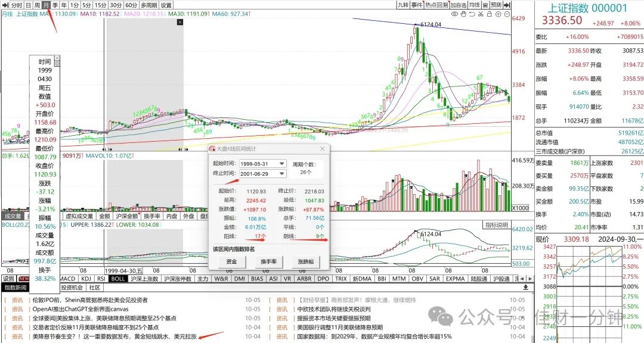The width and height of the screenshot is (644, 343).
Task: Open the 多周期 multi-period view
Action: 149,5
